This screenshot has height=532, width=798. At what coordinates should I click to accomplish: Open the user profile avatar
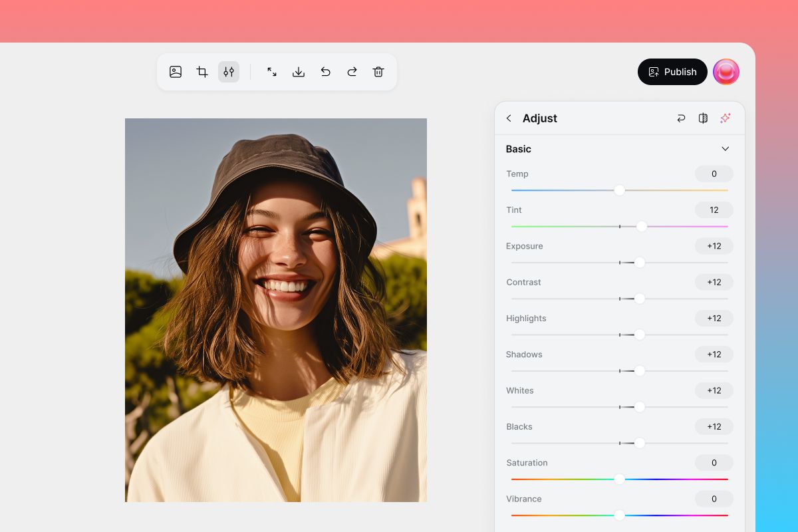tap(726, 72)
